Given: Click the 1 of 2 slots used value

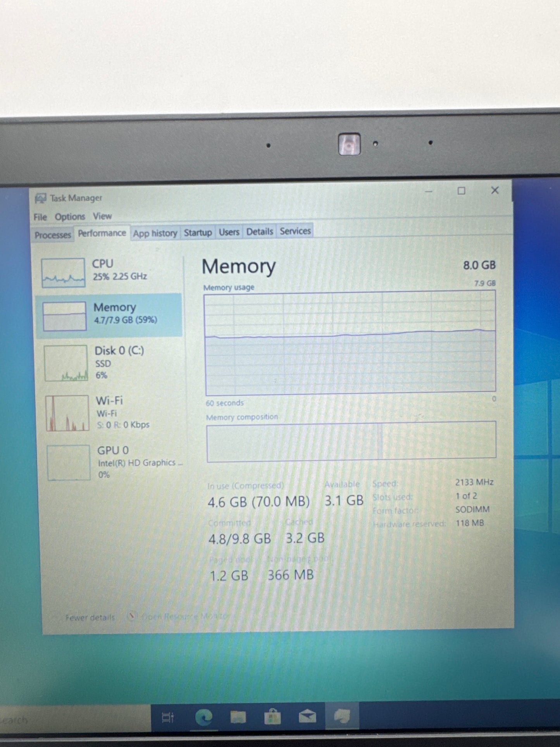Looking at the screenshot, I should (466, 496).
